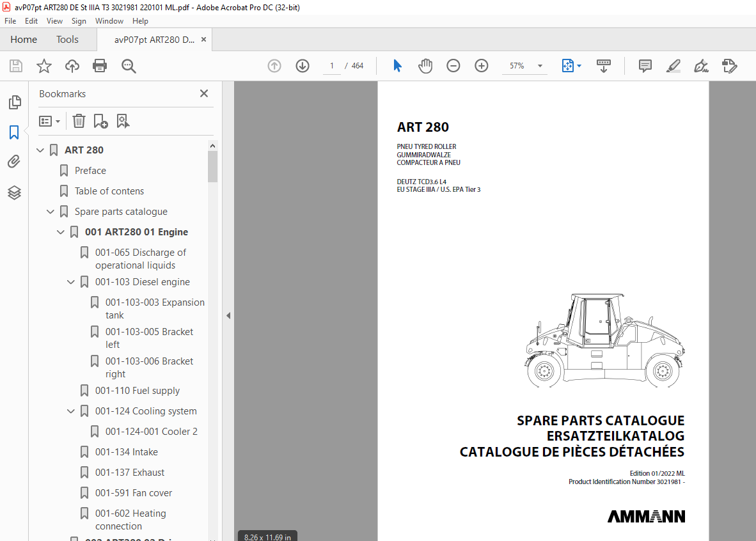Switch to the Tools tab
756x541 pixels.
[x=67, y=40]
